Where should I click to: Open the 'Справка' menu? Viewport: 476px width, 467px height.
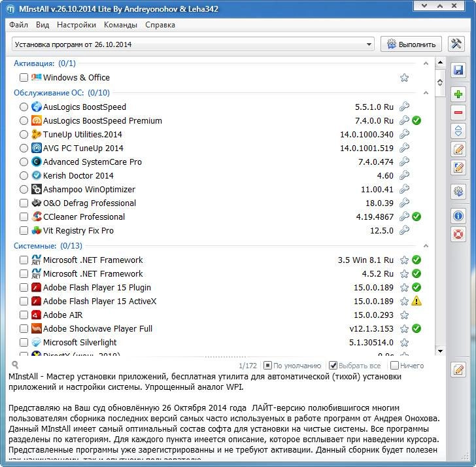[x=160, y=25]
